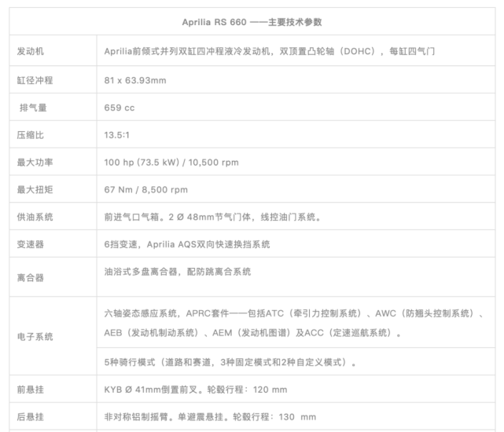
Task: Click the '缸径冲程' row label
Action: pyautogui.click(x=35, y=80)
